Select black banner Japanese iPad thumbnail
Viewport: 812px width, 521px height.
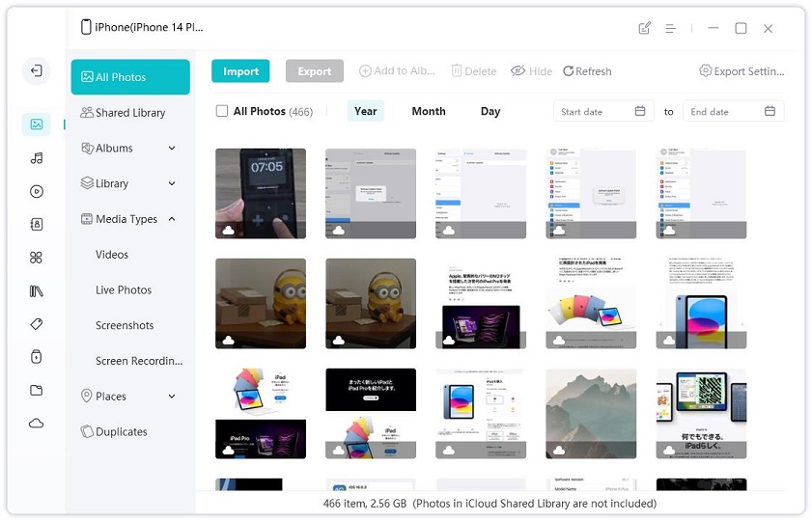(x=371, y=413)
